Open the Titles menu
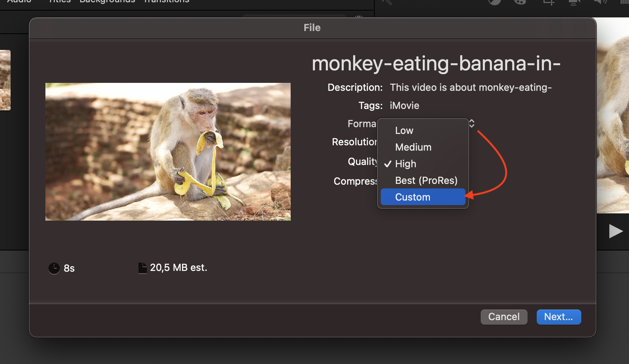 tap(59, 2)
